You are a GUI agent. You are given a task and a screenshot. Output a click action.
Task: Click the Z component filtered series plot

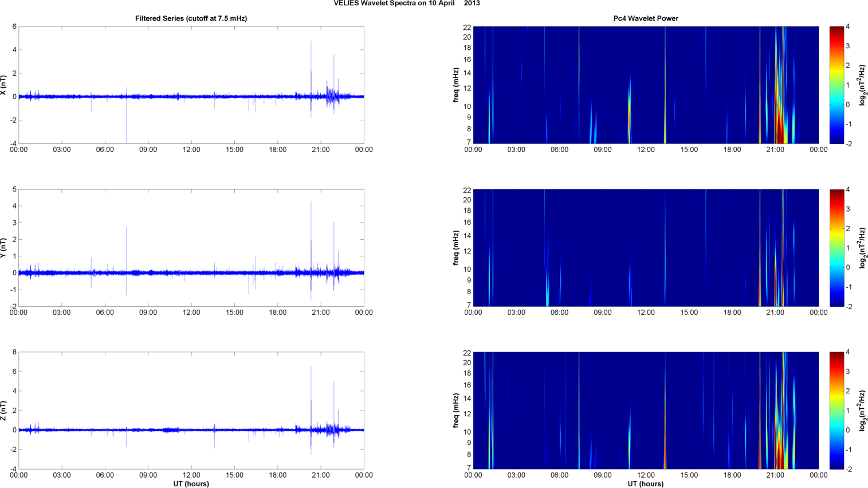point(191,411)
